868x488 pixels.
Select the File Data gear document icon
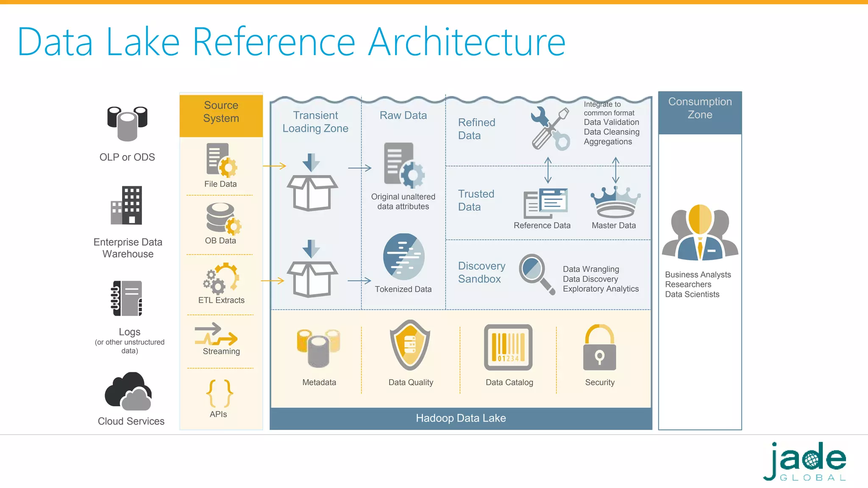coord(221,160)
